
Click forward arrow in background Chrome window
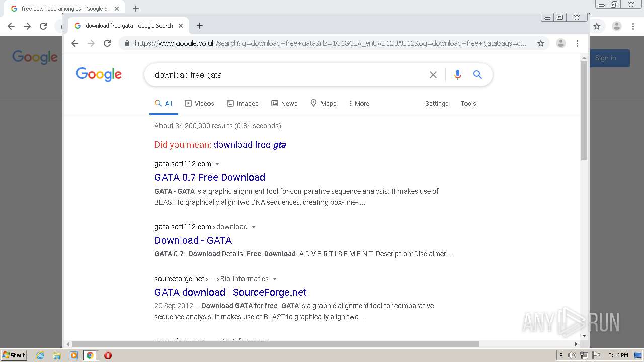[27, 26]
